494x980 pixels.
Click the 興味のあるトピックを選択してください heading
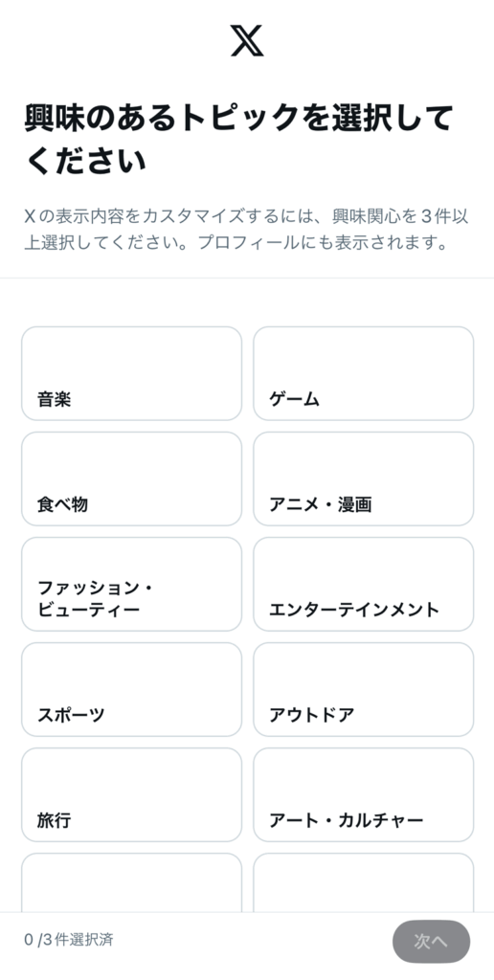point(238,140)
